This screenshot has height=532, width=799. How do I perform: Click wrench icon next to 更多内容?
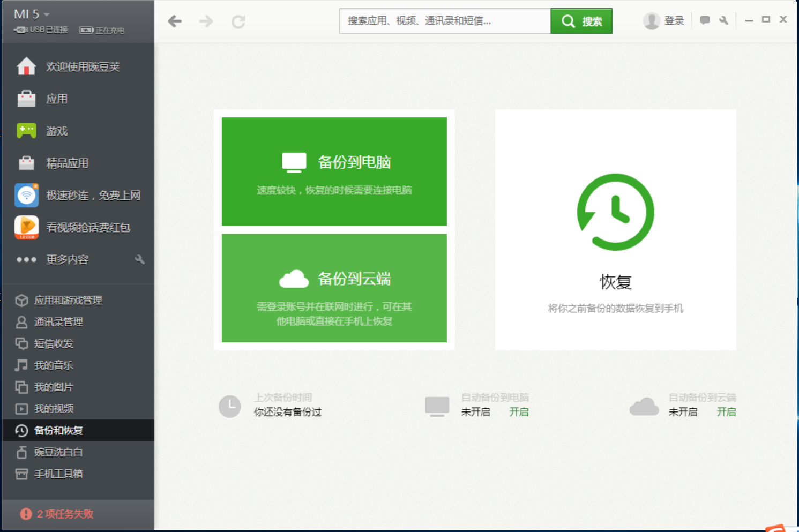click(140, 259)
